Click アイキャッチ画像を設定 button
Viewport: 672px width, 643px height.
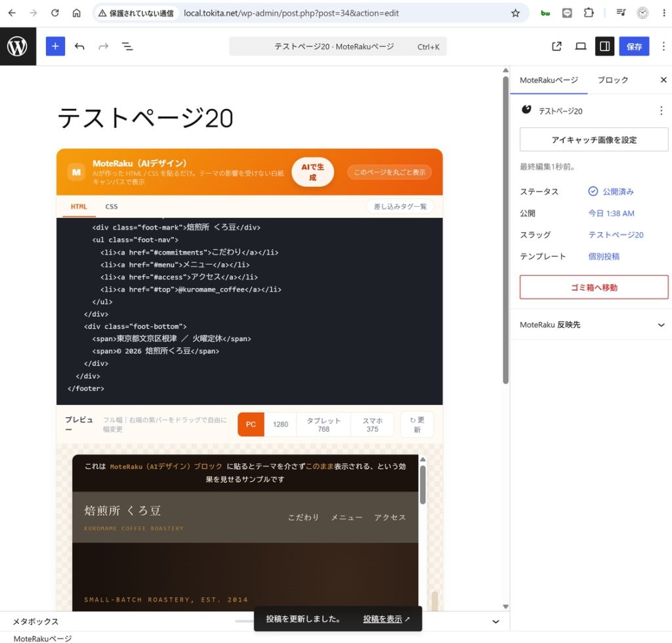[x=594, y=140]
